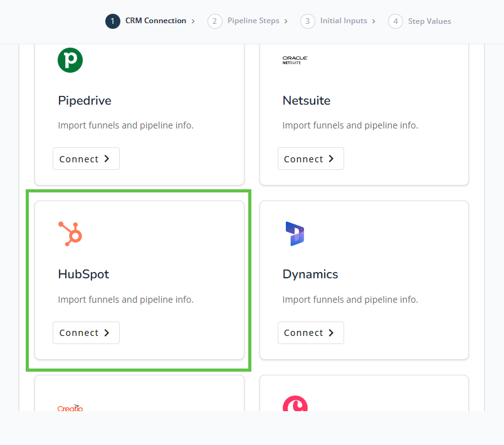Click Pipedrive's import funnels description

(125, 125)
